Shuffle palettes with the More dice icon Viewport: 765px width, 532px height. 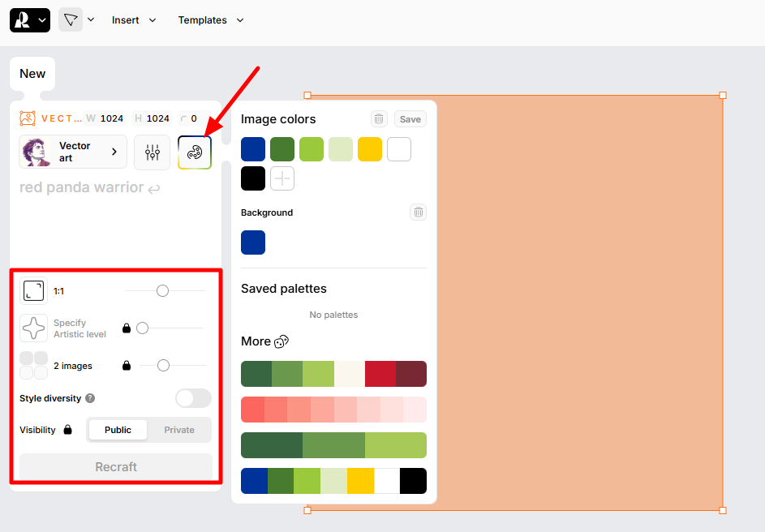(282, 341)
